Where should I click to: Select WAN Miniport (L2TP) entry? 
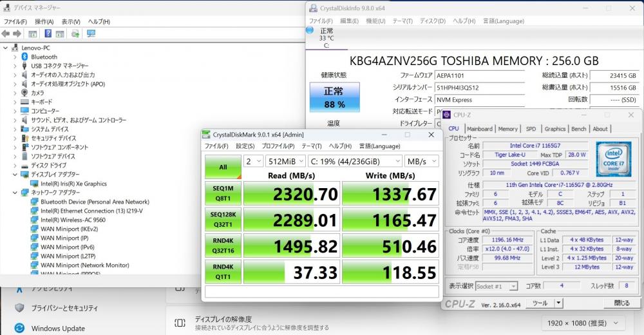68,256
